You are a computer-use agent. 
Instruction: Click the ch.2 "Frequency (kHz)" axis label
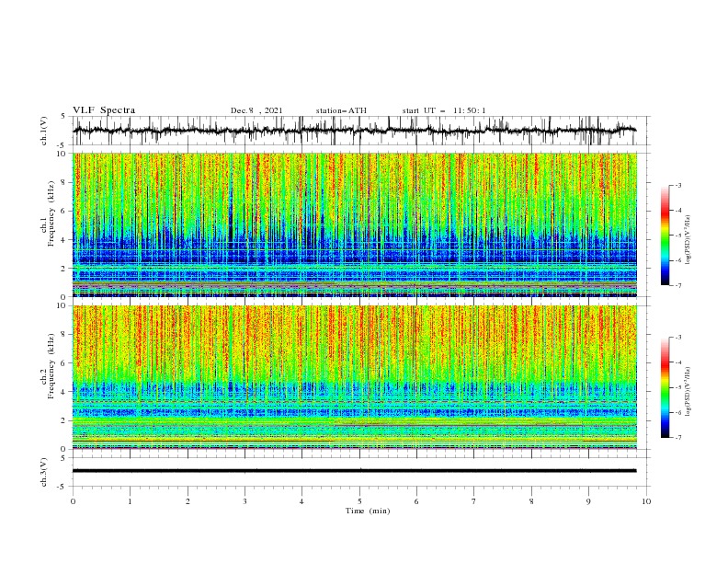click(51, 365)
